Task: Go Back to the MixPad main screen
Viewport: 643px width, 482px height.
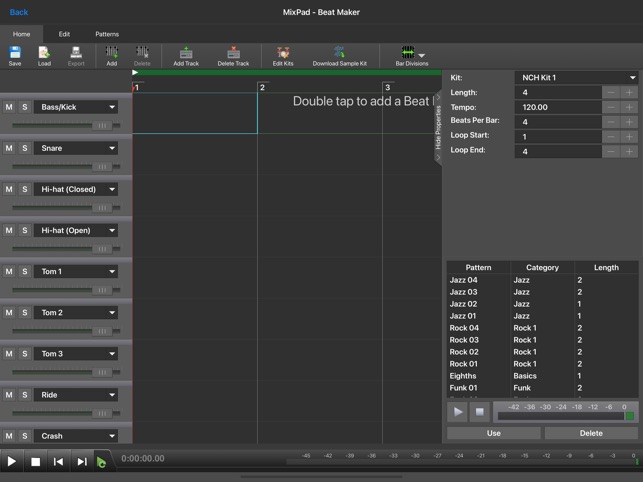Action: (19, 12)
